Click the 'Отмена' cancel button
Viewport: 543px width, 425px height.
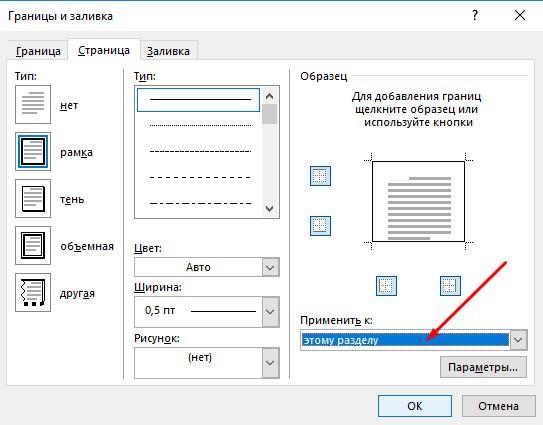coord(498,406)
